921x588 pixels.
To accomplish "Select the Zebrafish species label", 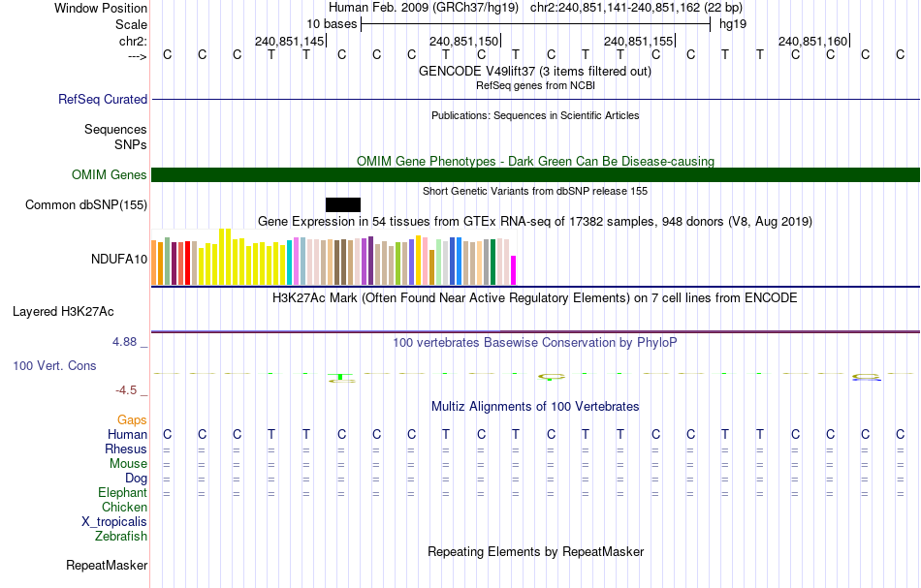I will [121, 537].
